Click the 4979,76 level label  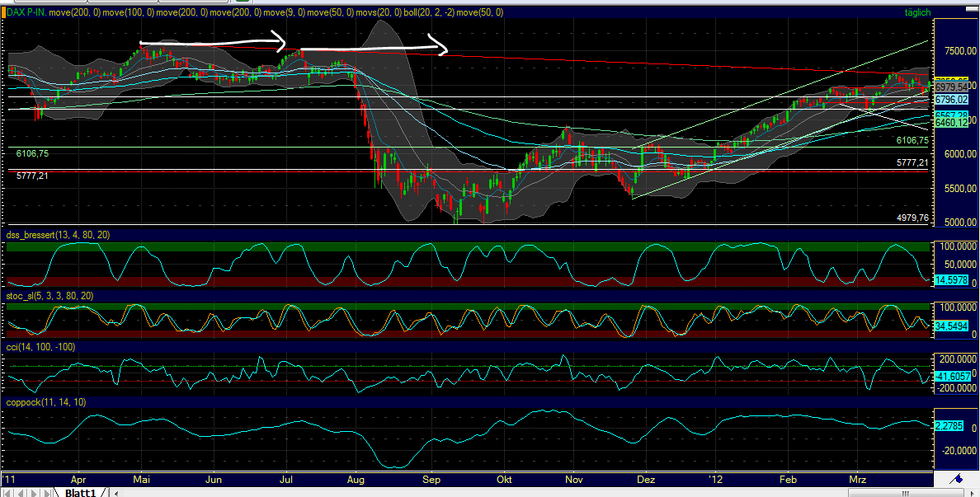(x=912, y=218)
